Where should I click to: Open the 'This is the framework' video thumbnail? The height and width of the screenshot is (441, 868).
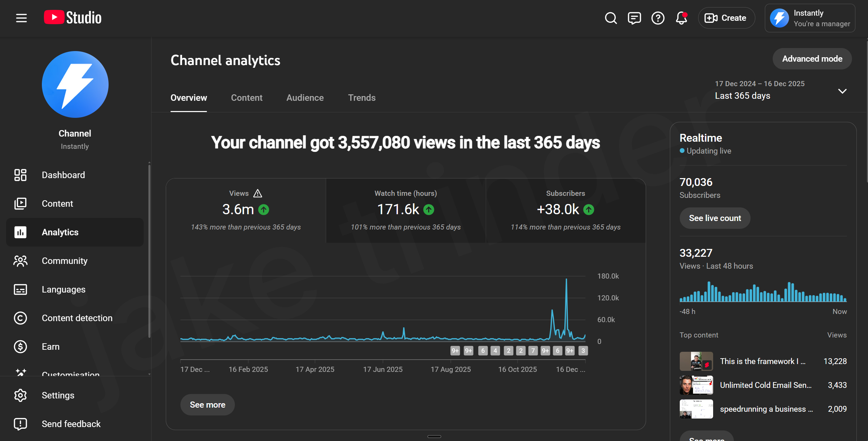(696, 361)
